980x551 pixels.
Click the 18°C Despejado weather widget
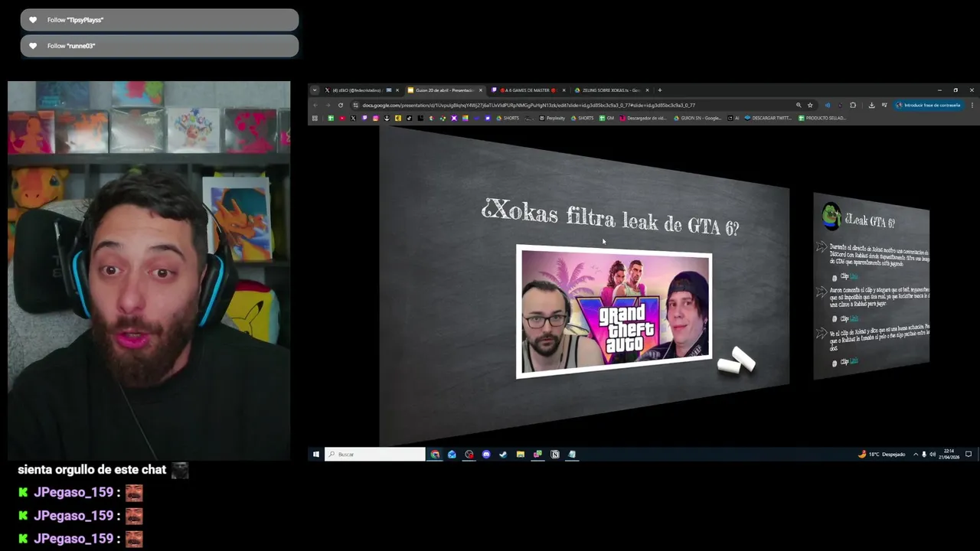coord(882,455)
